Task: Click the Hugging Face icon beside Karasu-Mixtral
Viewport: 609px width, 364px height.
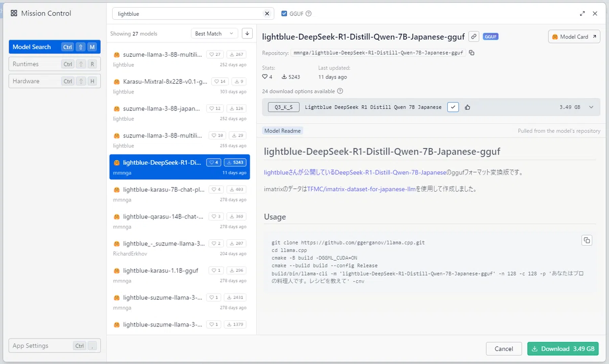Action: point(116,82)
